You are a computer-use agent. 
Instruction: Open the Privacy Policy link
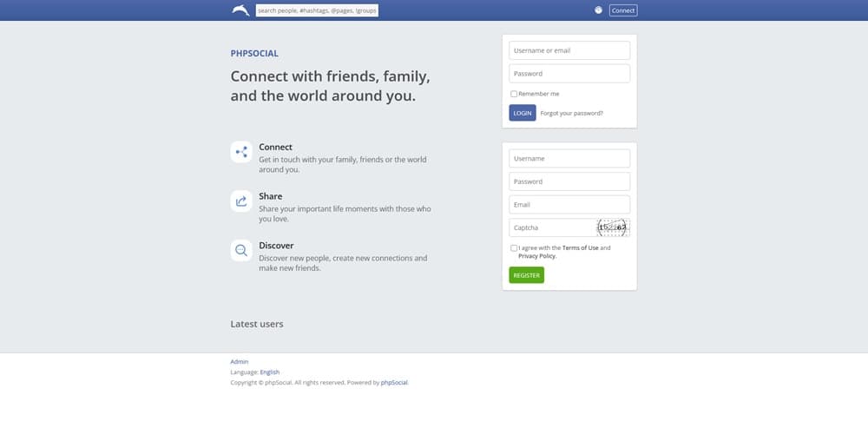[x=536, y=256]
